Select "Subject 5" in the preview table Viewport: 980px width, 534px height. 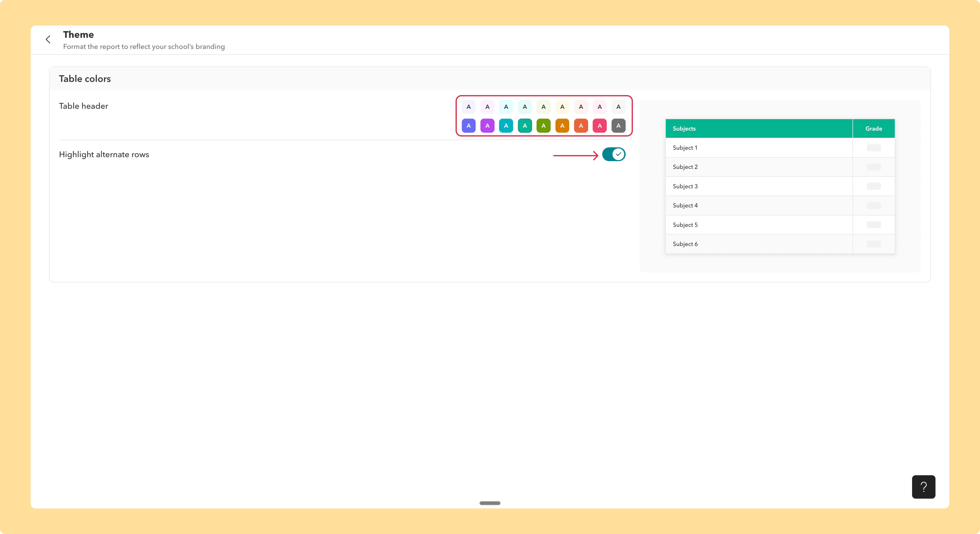coord(685,225)
